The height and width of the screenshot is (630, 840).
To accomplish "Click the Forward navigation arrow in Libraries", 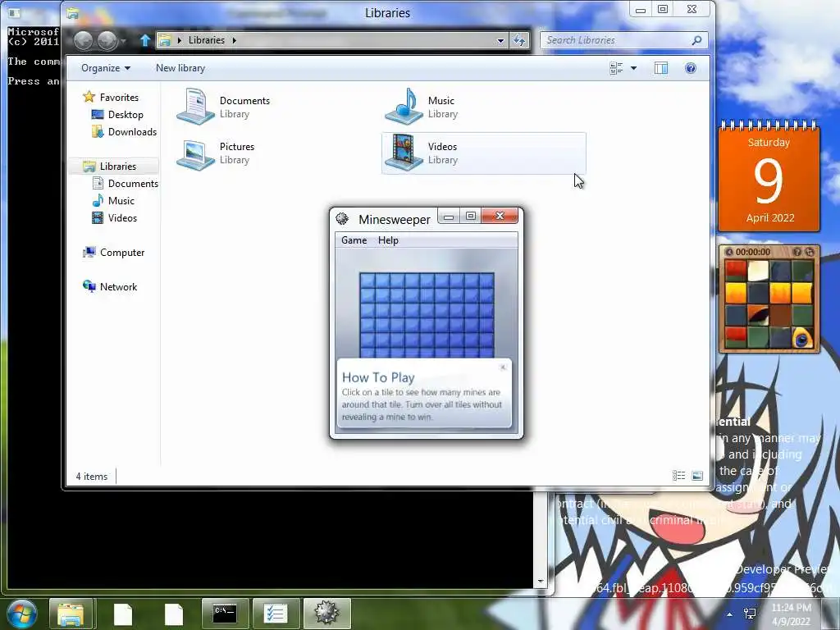I will [107, 40].
